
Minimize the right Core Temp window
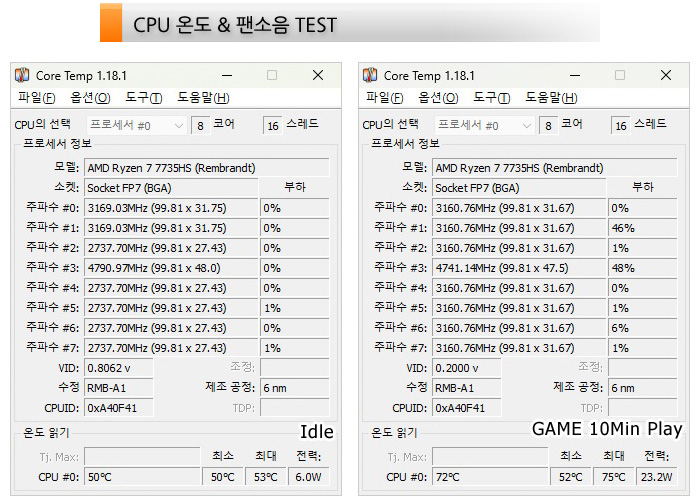574,75
